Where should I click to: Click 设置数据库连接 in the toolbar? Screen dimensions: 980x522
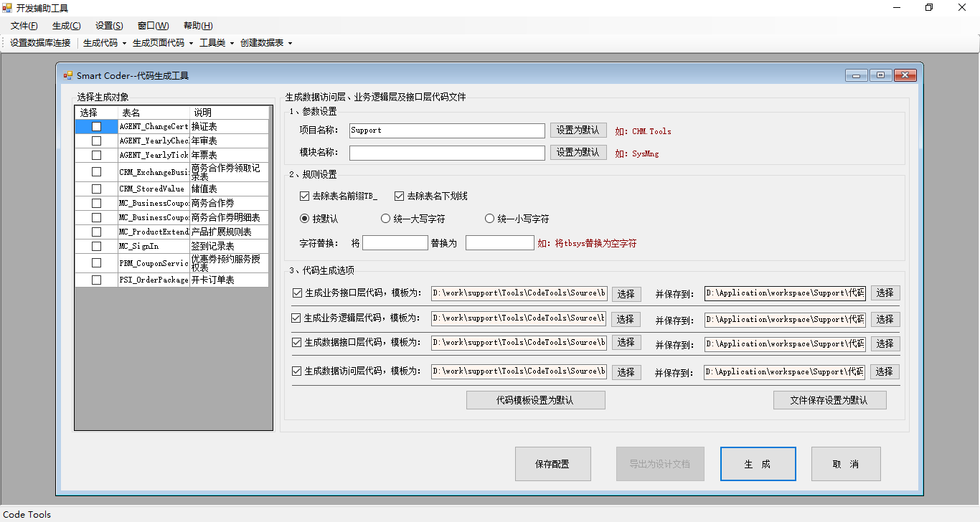(40, 43)
